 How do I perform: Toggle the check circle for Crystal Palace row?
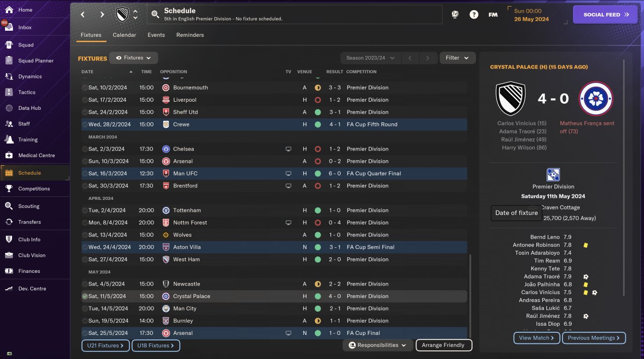coord(85,296)
